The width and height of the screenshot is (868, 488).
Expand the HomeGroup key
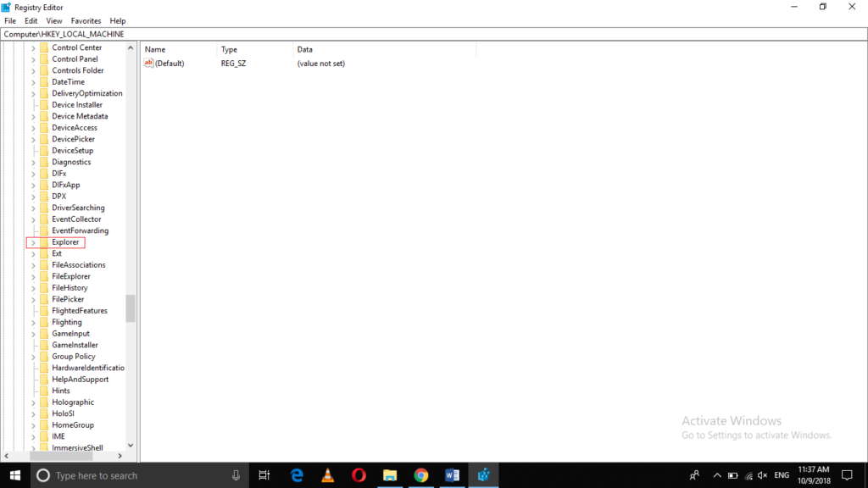(x=33, y=425)
